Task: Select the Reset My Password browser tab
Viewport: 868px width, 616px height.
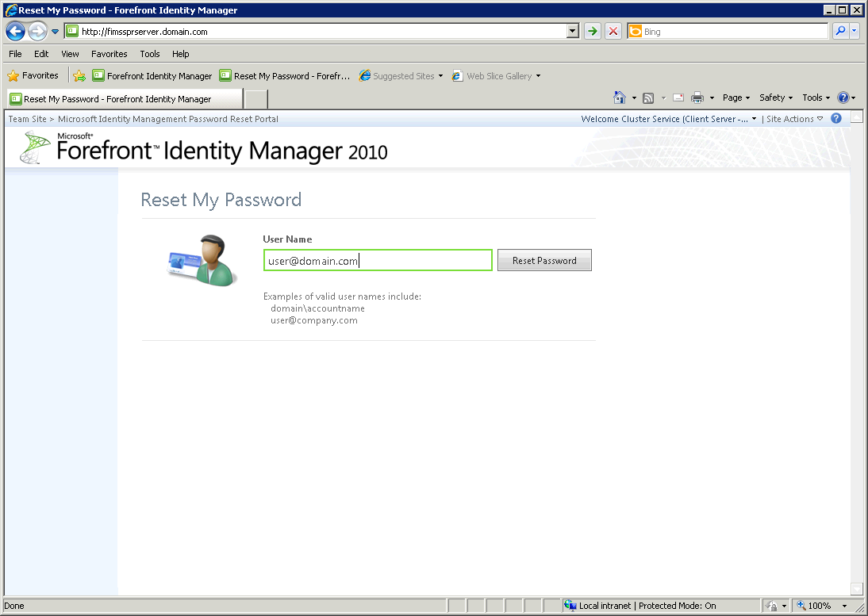Action: click(x=125, y=99)
